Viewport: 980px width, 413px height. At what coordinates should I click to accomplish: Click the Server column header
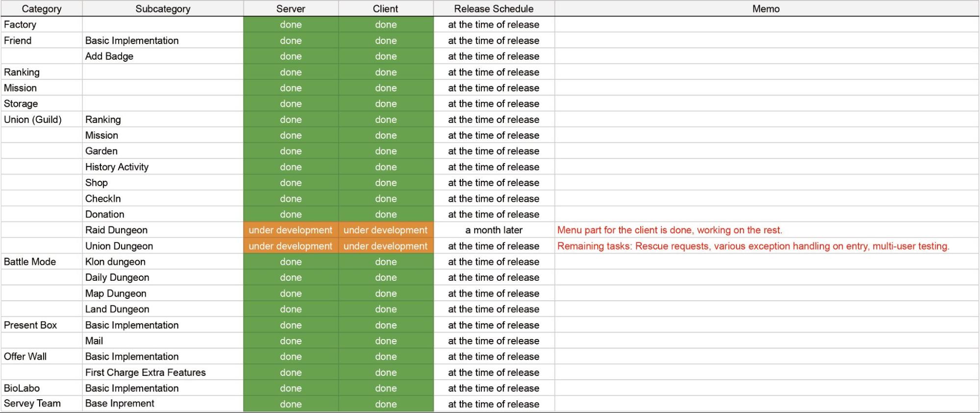291,9
